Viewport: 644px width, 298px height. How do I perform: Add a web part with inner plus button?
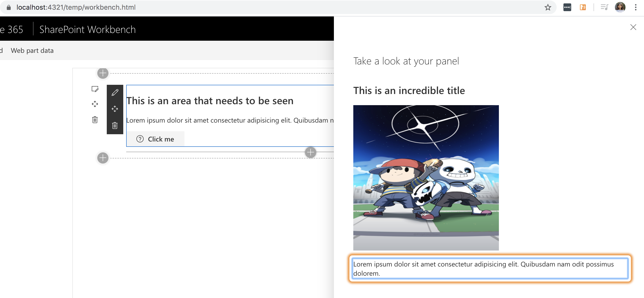(x=310, y=152)
